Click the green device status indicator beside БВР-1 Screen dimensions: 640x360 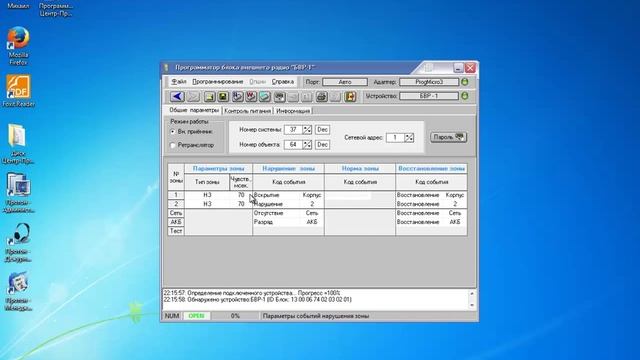[464, 96]
